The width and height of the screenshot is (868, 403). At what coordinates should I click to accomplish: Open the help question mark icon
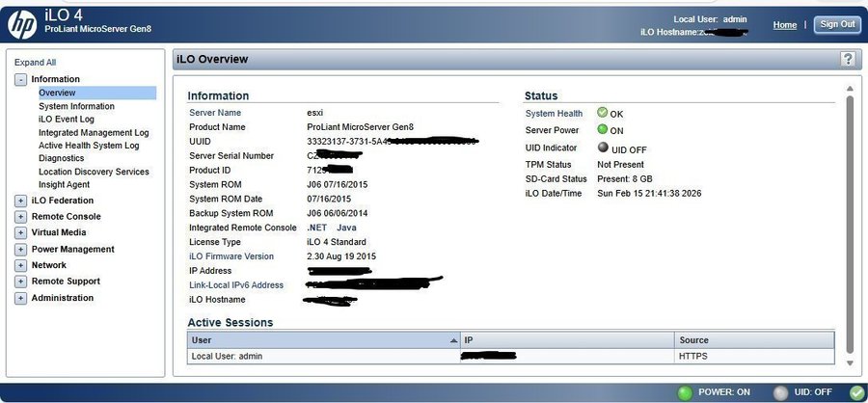[x=848, y=60]
